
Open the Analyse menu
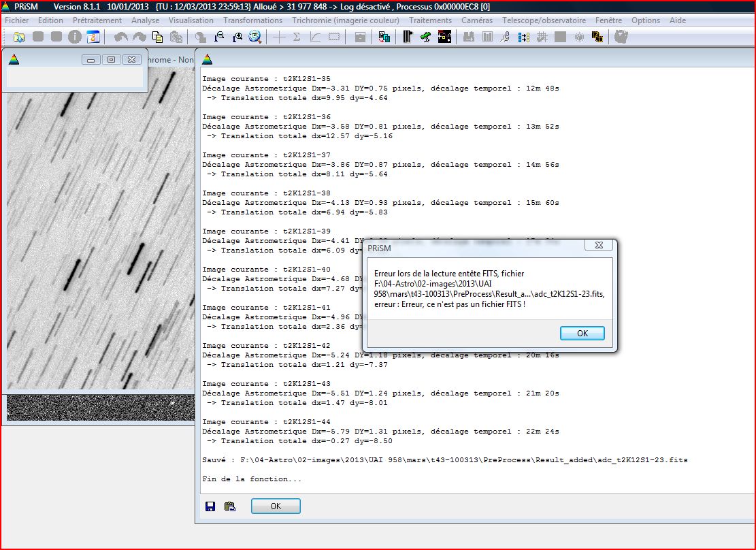[145, 20]
